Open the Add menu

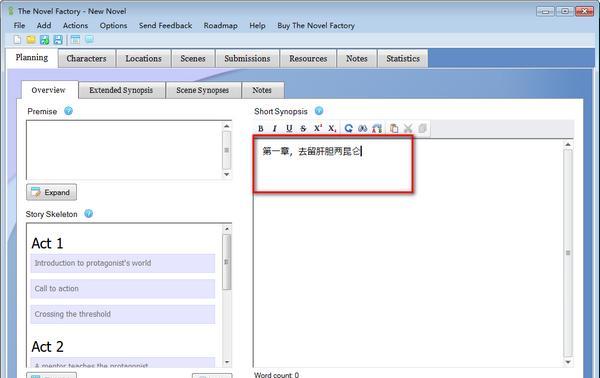pyautogui.click(x=44, y=26)
